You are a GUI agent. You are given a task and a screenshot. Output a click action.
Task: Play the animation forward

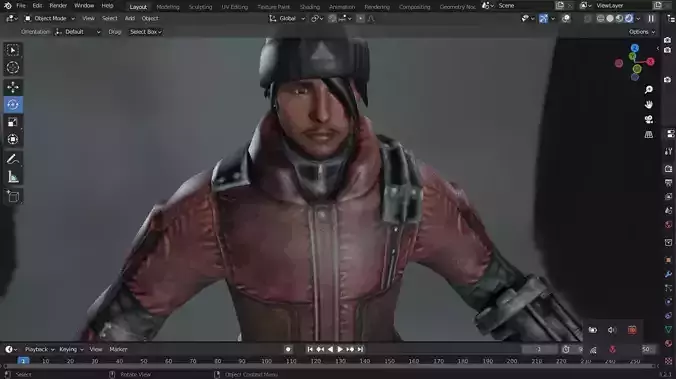(340, 349)
